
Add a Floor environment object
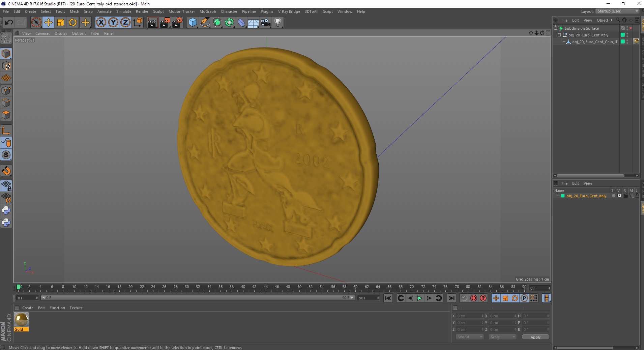(253, 23)
